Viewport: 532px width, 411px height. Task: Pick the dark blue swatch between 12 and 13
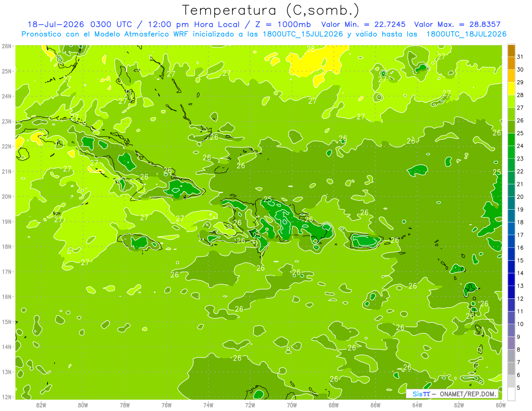coord(511,292)
